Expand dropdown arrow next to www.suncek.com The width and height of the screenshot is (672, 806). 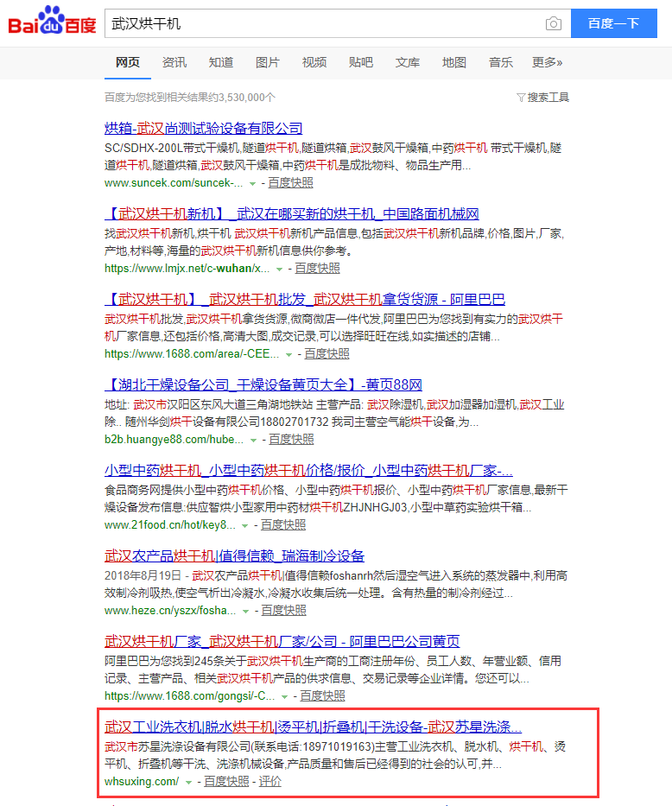point(252,183)
